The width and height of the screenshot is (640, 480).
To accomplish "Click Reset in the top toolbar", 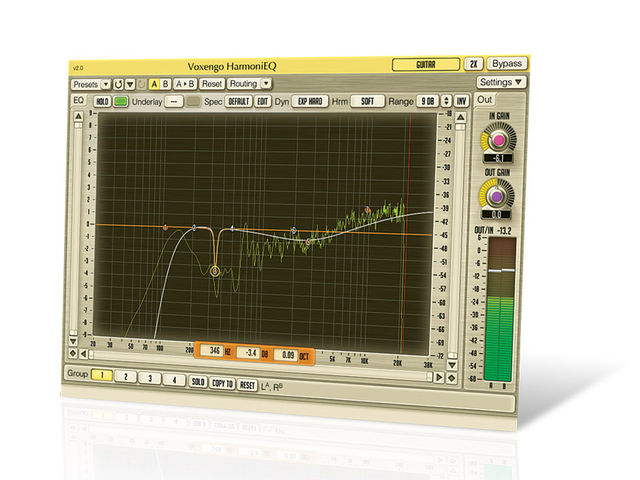I will pyautogui.click(x=211, y=84).
